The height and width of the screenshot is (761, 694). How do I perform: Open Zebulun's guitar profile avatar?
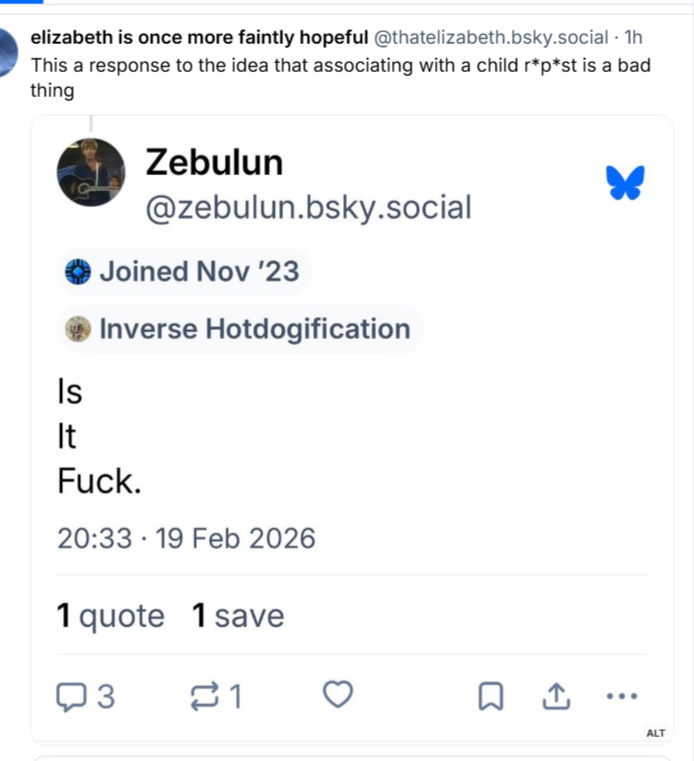91,172
